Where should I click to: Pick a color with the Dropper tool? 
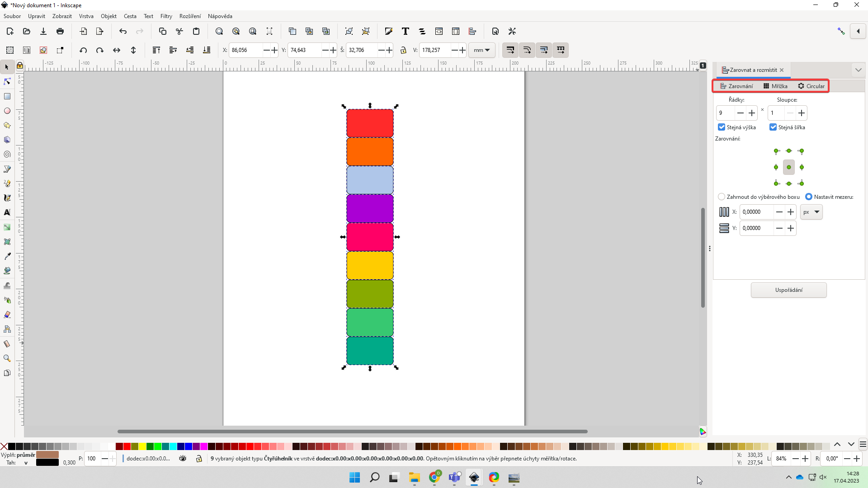click(x=7, y=256)
